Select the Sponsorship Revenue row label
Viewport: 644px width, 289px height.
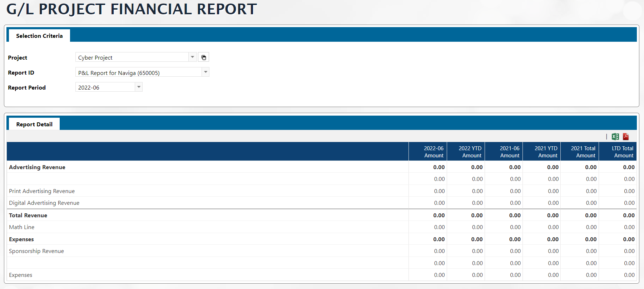pos(36,251)
